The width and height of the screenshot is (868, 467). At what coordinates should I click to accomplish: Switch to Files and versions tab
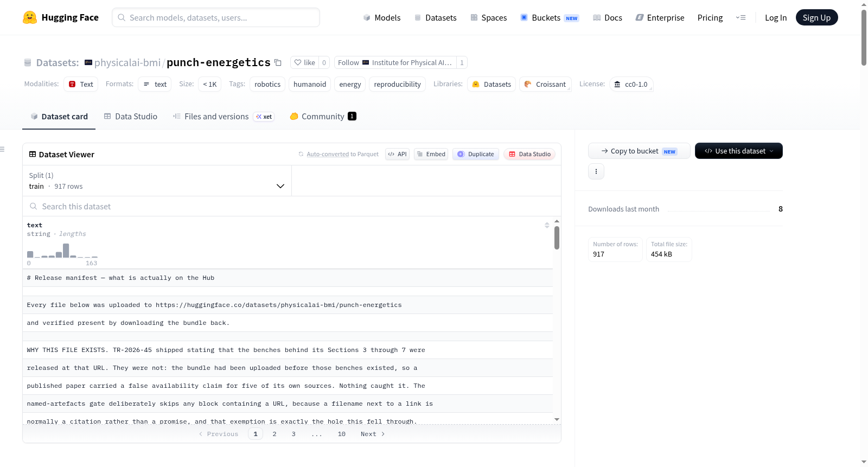pos(224,117)
